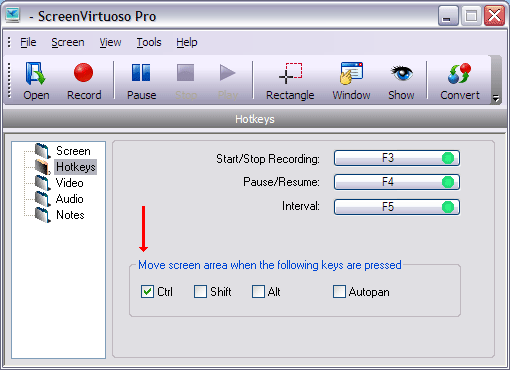This screenshot has width=510, height=370.
Task: Select Audio in the settings tree
Action: click(x=69, y=199)
